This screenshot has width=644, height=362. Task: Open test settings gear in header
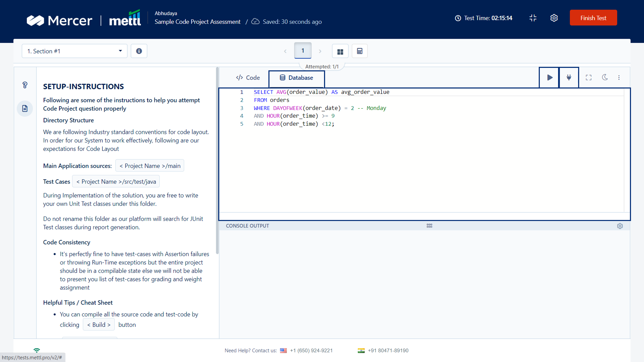[x=554, y=18]
